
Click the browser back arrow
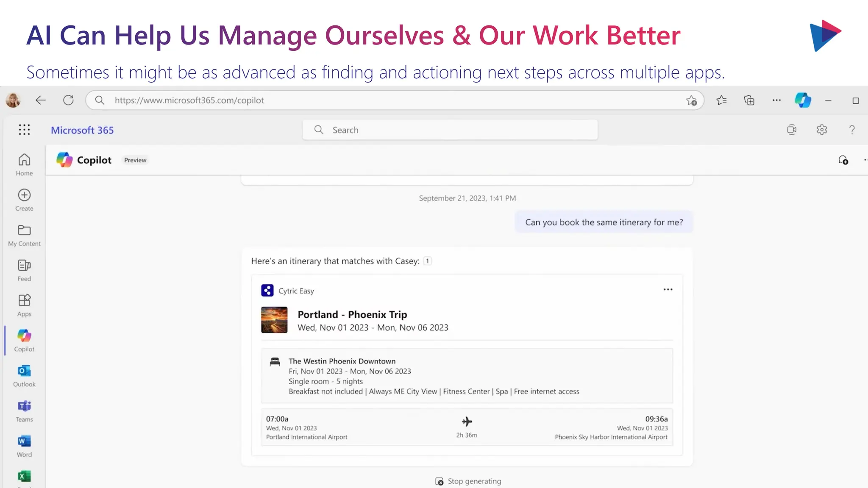click(41, 100)
